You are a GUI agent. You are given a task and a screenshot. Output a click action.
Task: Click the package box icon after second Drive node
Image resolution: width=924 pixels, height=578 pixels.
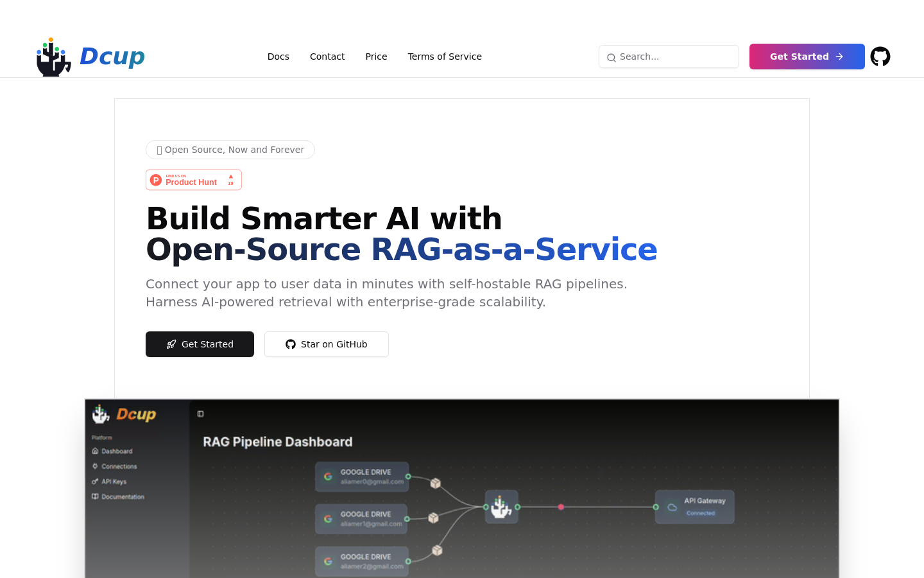coord(433,518)
